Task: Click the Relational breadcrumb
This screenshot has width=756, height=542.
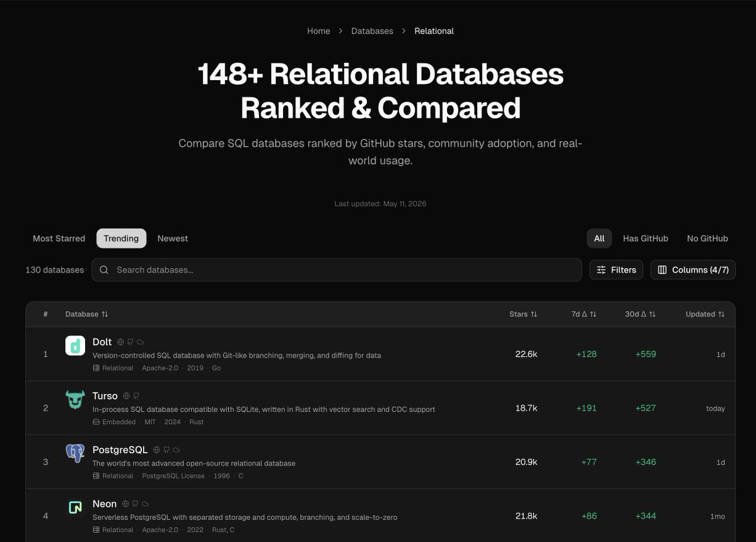Action: pos(434,31)
